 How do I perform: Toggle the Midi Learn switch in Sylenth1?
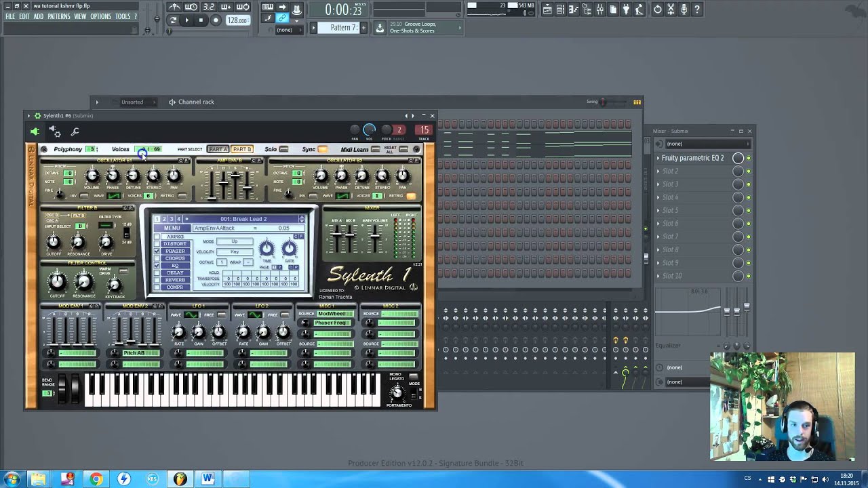point(375,149)
